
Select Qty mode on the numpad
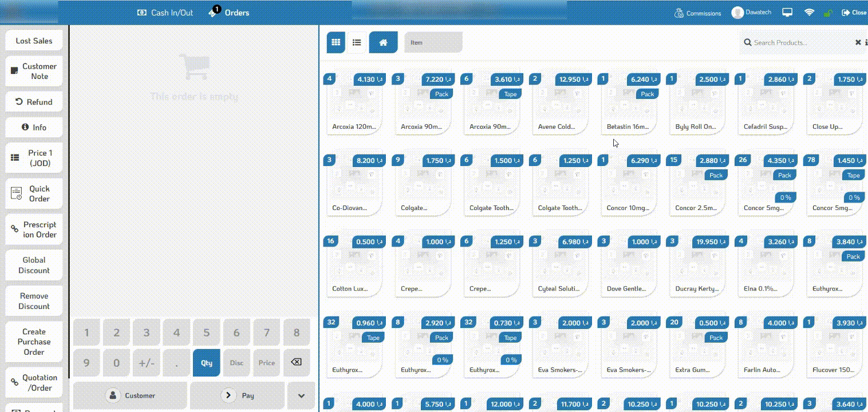[207, 362]
